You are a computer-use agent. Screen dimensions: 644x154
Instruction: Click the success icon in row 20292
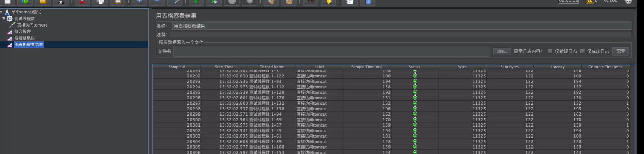(x=415, y=76)
